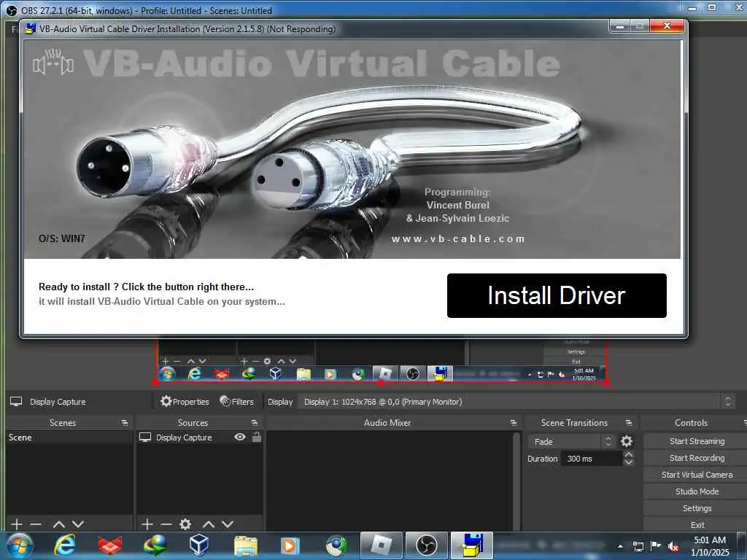The width and height of the screenshot is (747, 560).
Task: Click Start Virtual Camera
Action: 697,475
